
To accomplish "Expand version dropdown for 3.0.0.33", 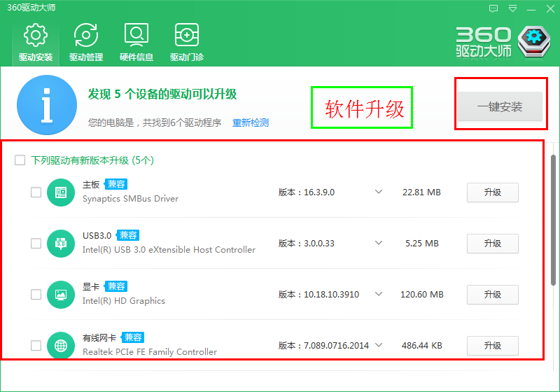I will tap(379, 243).
